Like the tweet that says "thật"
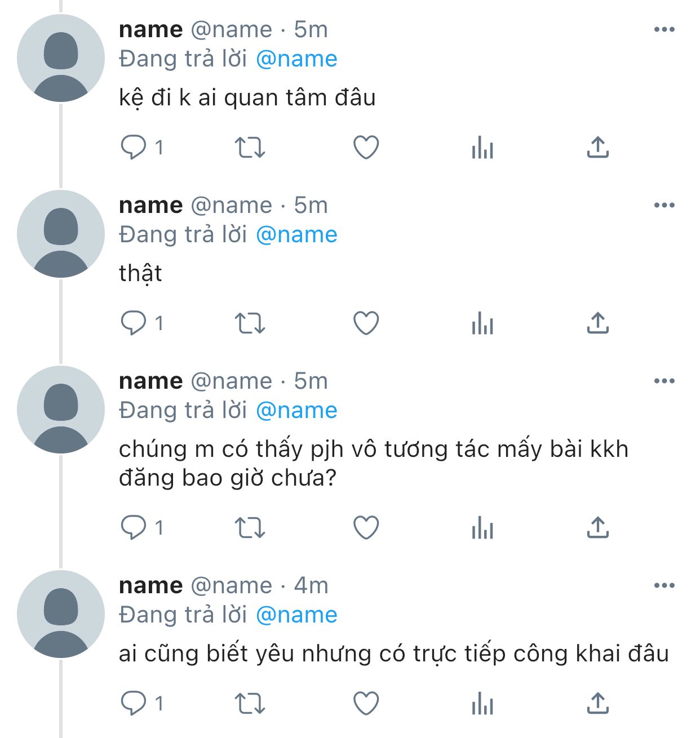 366,323
